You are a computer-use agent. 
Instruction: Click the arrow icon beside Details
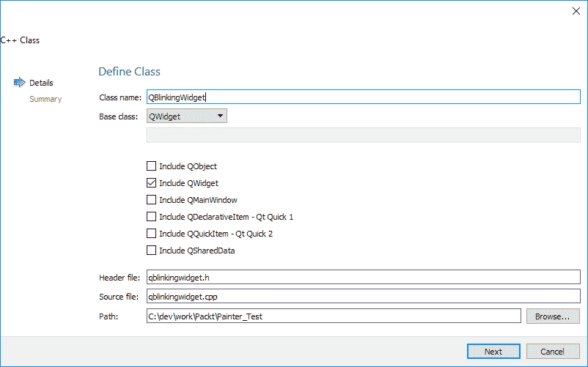point(20,83)
